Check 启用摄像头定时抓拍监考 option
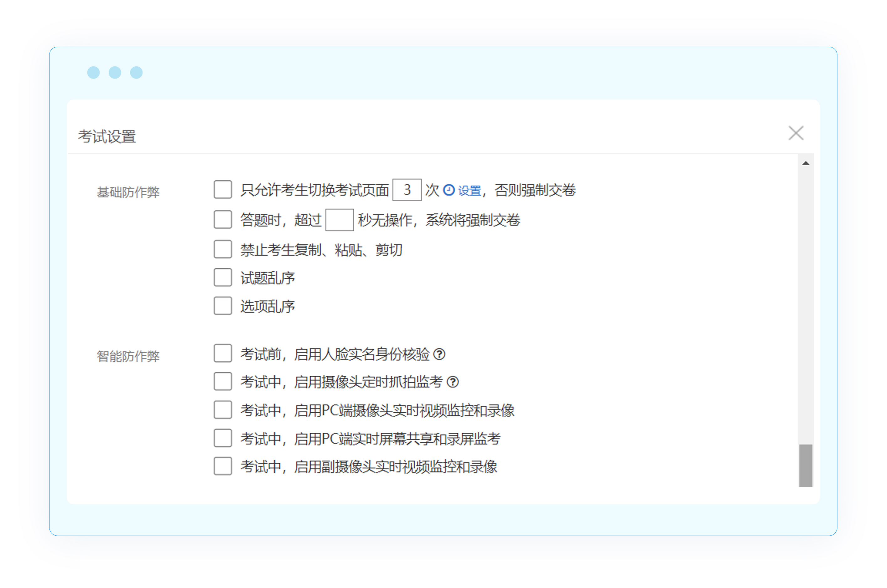The width and height of the screenshot is (887, 588). coord(223,381)
